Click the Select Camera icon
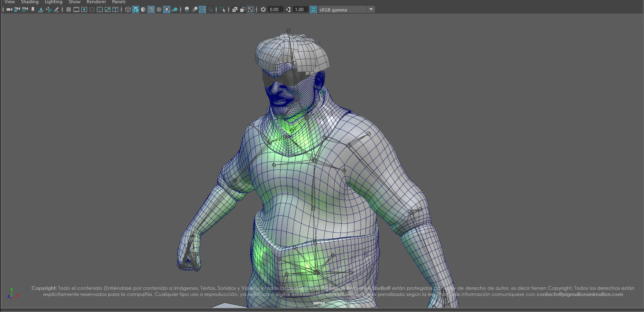Image resolution: width=644 pixels, height=312 pixels. 9,9
